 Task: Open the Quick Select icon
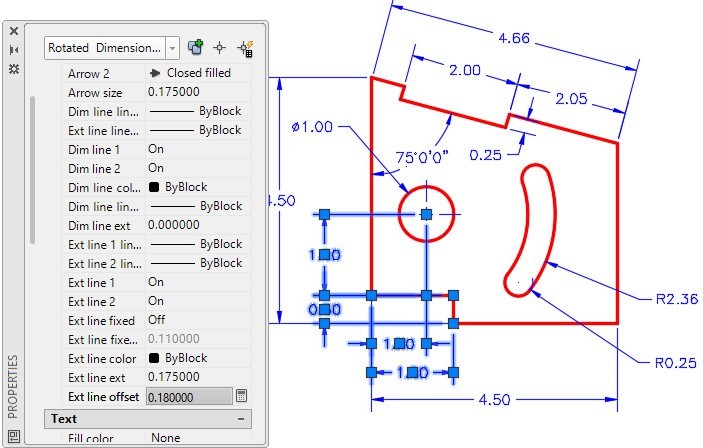coord(244,47)
